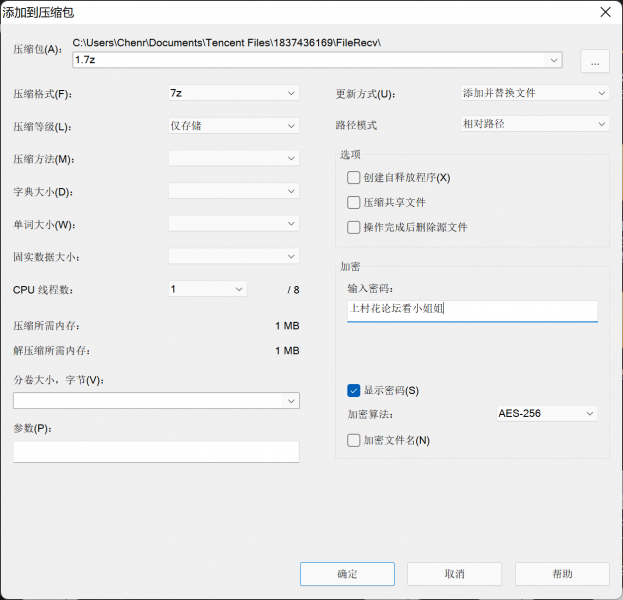The width and height of the screenshot is (623, 600).
Task: Click the 帮助 button
Action: tap(562, 574)
